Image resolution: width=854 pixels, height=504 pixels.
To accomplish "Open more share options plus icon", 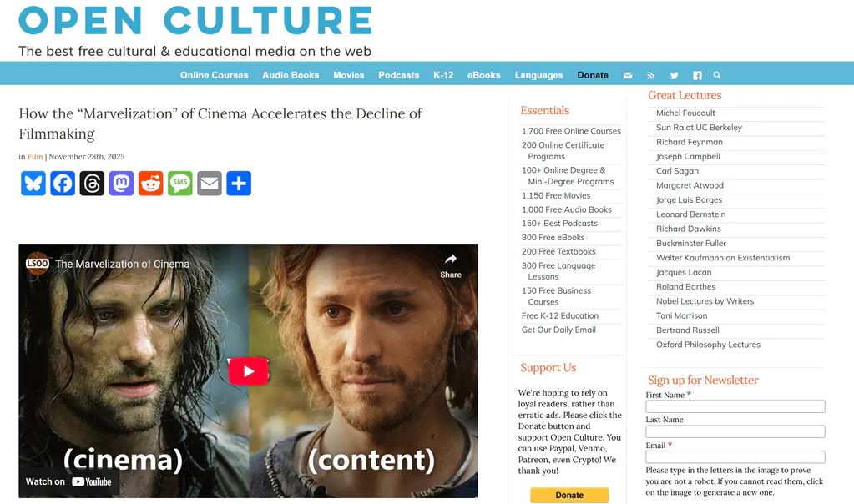I will click(239, 184).
